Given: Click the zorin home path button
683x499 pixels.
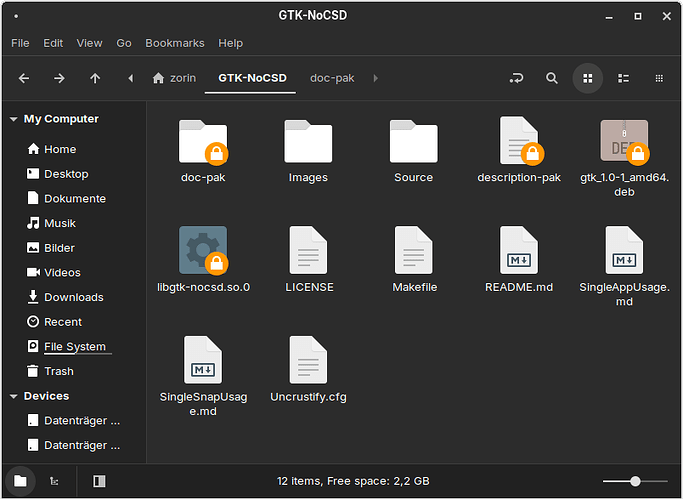Looking at the screenshot, I should pos(174,78).
